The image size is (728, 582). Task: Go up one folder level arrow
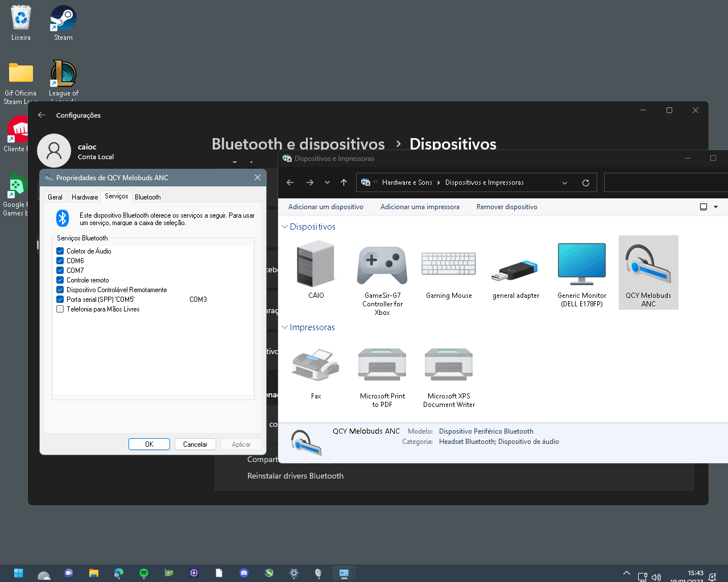click(x=344, y=182)
